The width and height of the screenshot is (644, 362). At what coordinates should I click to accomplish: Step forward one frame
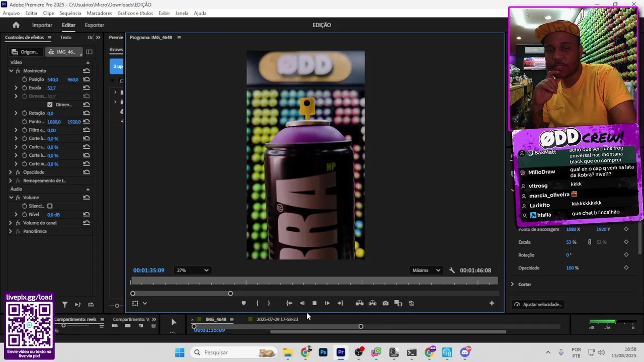(327, 303)
